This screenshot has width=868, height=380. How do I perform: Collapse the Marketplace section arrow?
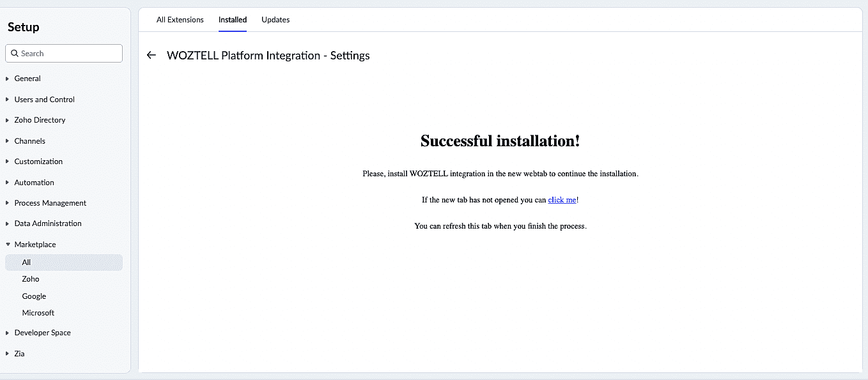tap(8, 245)
